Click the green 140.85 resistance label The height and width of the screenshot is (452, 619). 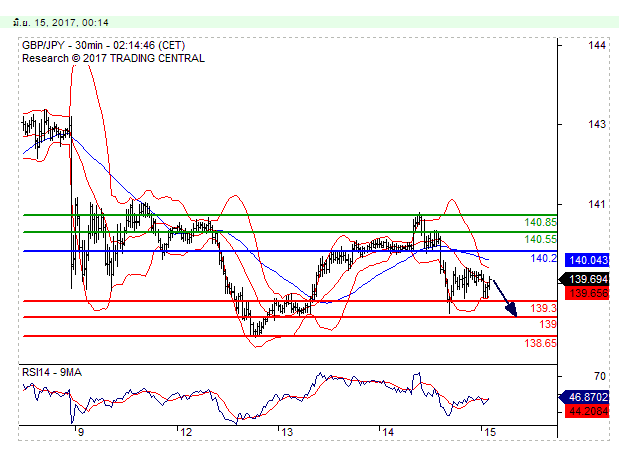[540, 222]
